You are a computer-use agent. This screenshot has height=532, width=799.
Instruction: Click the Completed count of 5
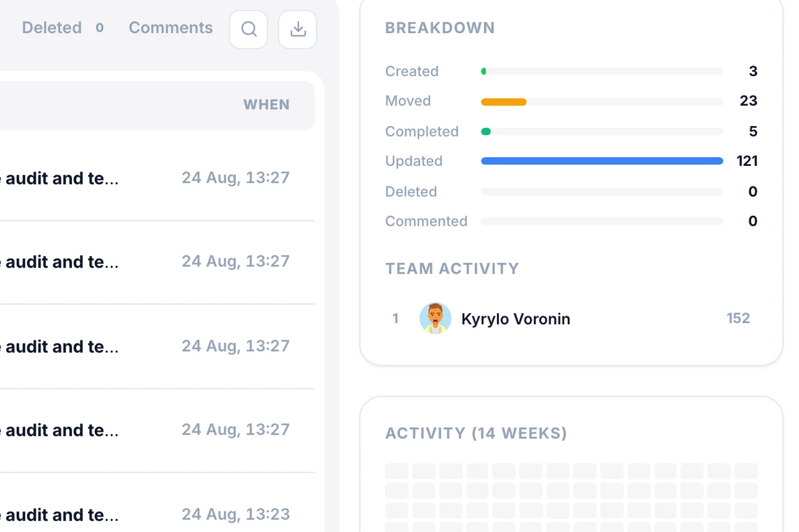(753, 132)
